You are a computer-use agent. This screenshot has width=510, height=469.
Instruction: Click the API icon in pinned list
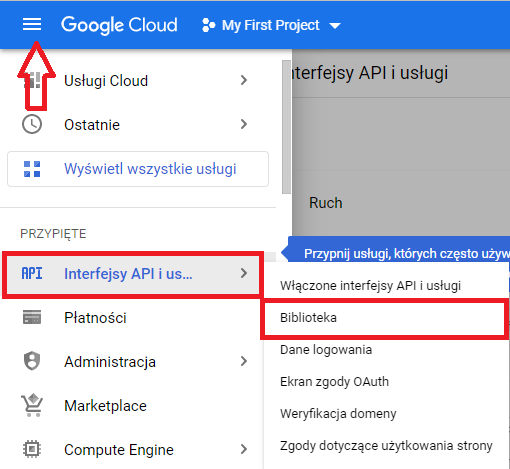(32, 274)
